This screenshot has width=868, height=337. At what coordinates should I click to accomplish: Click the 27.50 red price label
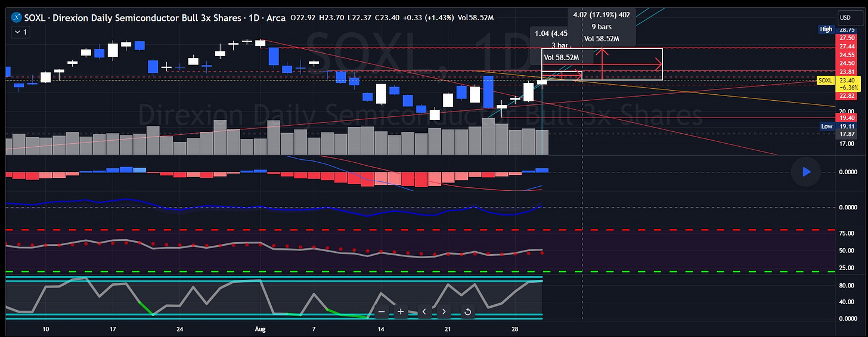(x=846, y=38)
